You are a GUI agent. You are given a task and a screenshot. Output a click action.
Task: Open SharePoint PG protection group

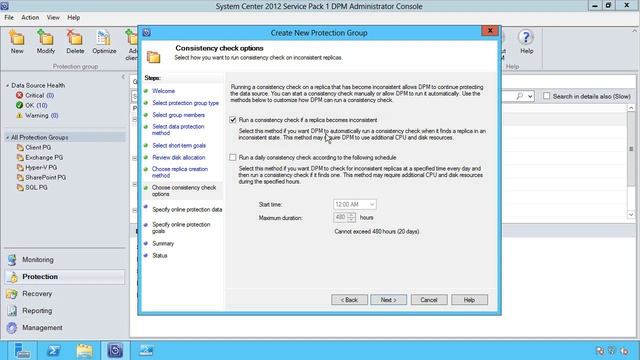pyautogui.click(x=41, y=178)
